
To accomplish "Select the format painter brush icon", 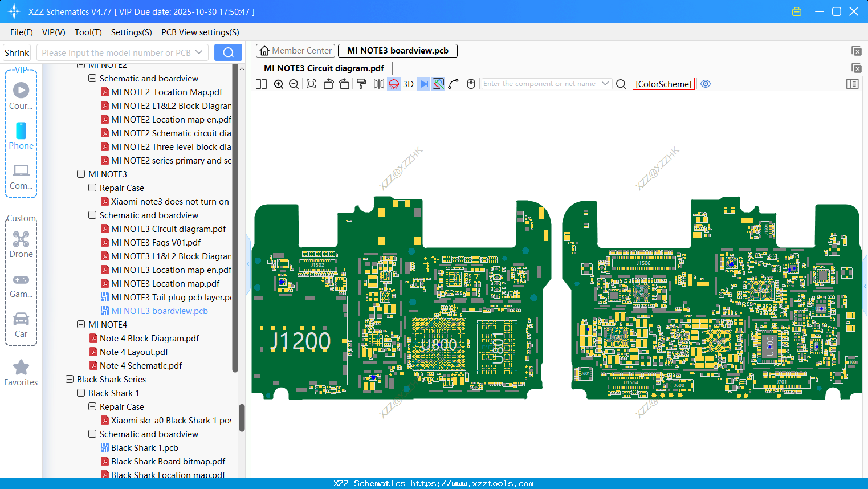I will 361,84.
